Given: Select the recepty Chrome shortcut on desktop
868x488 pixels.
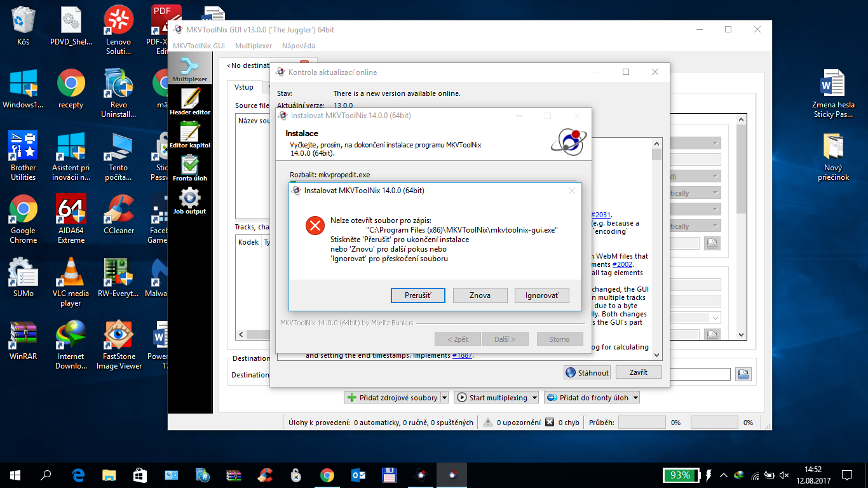Looking at the screenshot, I should tap(71, 89).
